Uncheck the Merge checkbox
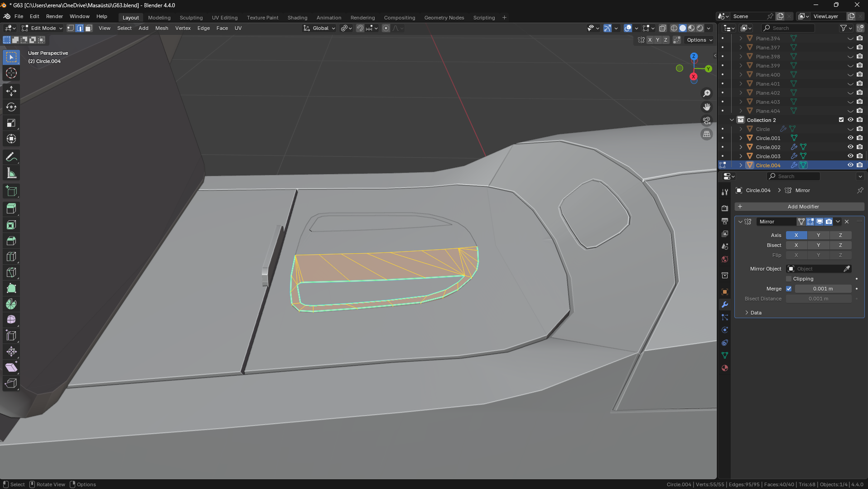The width and height of the screenshot is (868, 489). (789, 289)
